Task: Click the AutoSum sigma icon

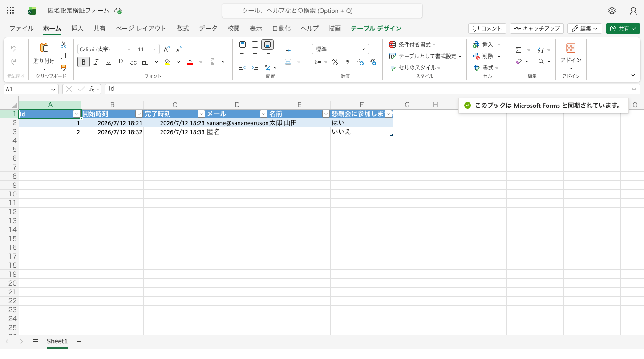Action: tap(518, 50)
